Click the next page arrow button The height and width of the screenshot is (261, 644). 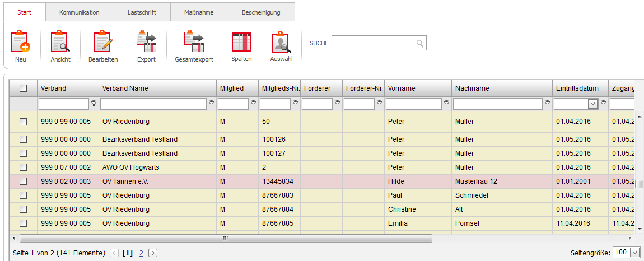pos(152,253)
